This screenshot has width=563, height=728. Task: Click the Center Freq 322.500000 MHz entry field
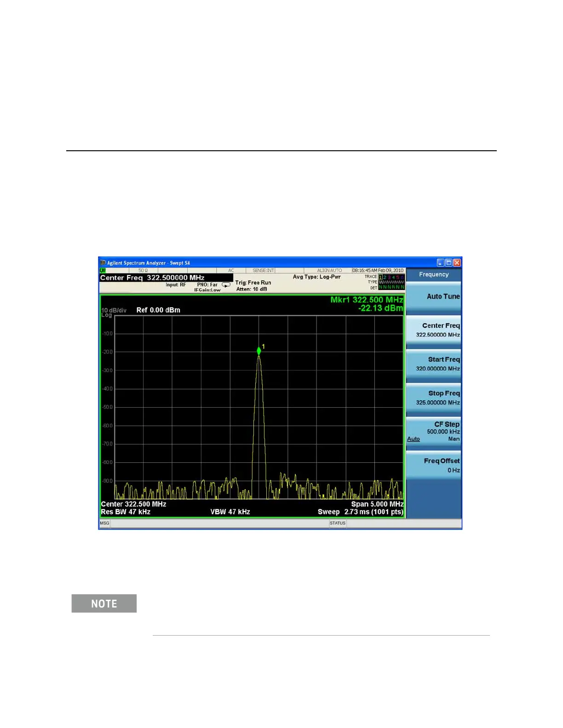[166, 278]
